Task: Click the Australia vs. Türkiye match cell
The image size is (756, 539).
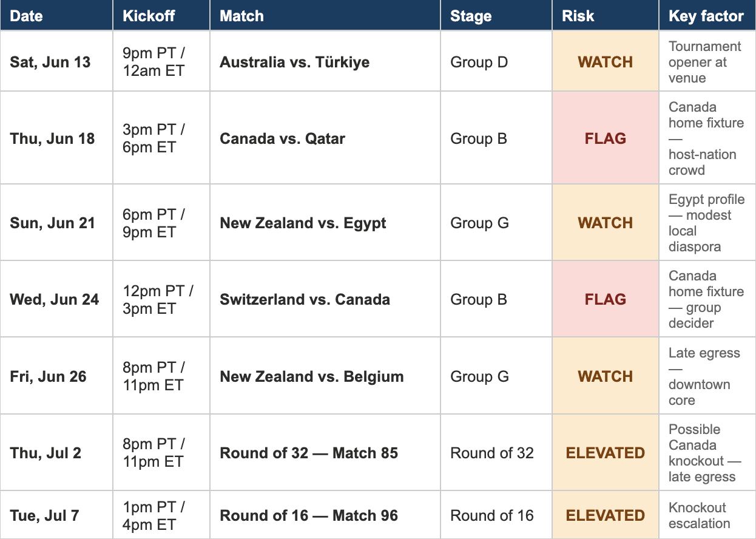Action: point(294,62)
